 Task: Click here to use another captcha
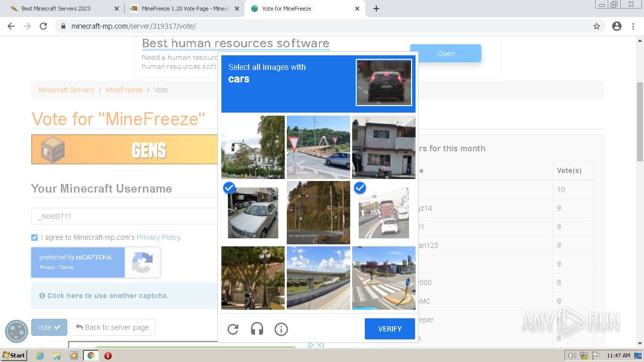click(108, 296)
